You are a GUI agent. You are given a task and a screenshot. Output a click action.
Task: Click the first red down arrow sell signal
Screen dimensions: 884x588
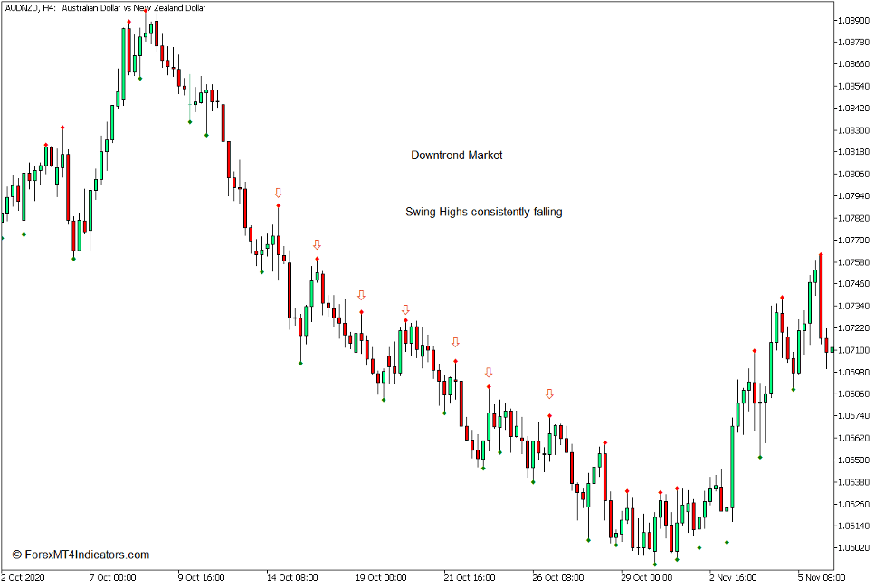[x=278, y=192]
